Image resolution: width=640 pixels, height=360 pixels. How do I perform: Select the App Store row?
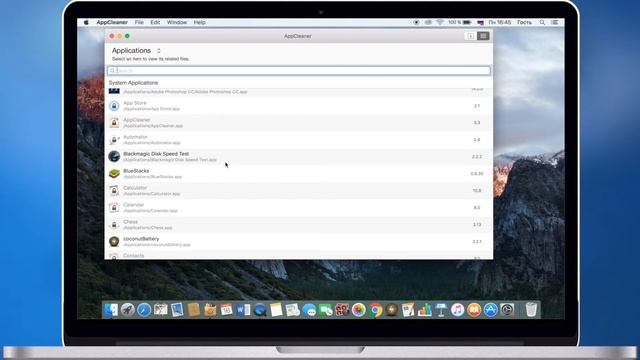coord(298,106)
